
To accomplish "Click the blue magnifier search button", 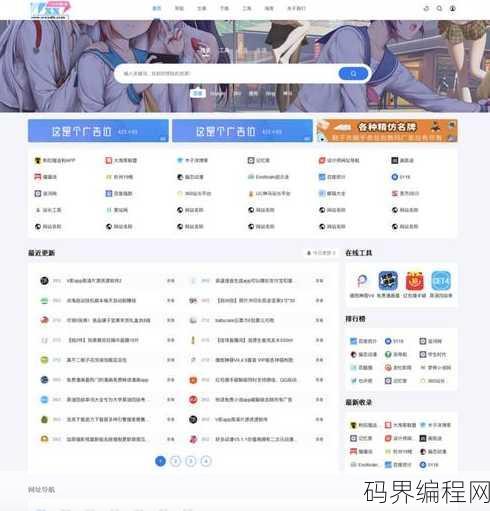I will [x=353, y=74].
